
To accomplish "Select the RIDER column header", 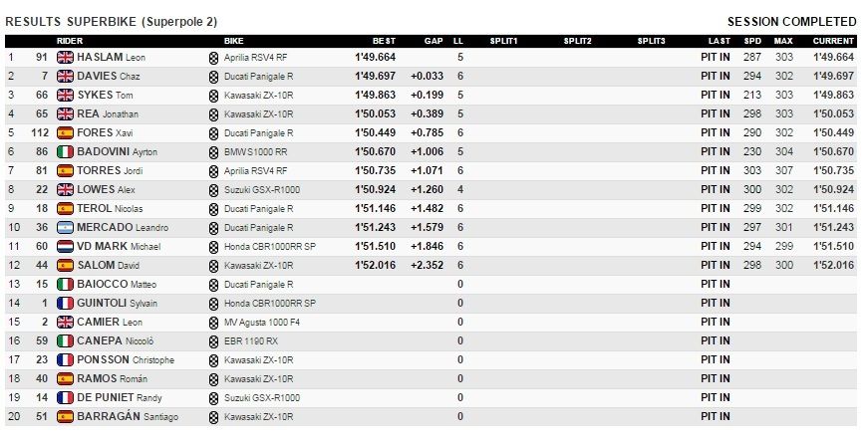I will pos(70,41).
